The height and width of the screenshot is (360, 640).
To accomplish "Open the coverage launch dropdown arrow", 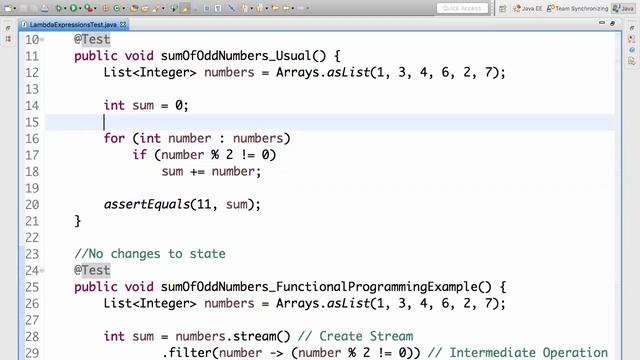I will [x=95, y=8].
